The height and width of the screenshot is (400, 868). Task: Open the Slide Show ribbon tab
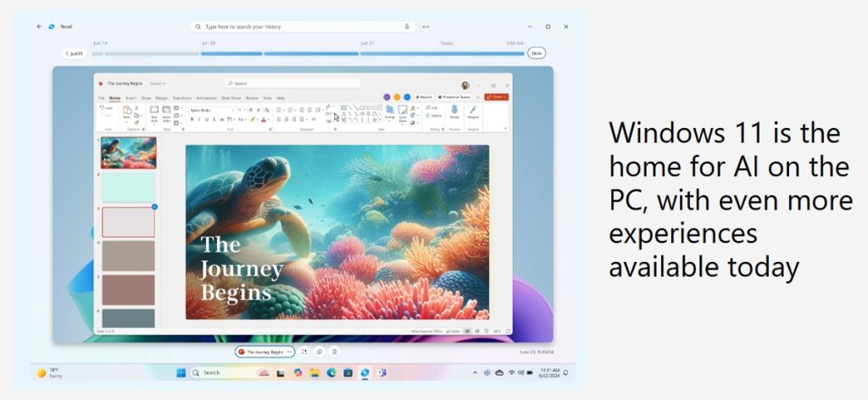pyautogui.click(x=231, y=98)
